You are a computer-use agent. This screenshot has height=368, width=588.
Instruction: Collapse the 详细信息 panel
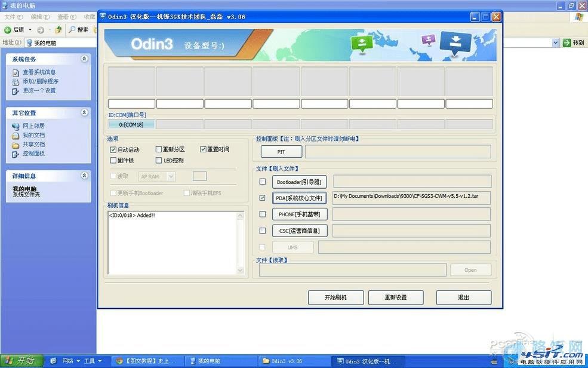pos(84,175)
